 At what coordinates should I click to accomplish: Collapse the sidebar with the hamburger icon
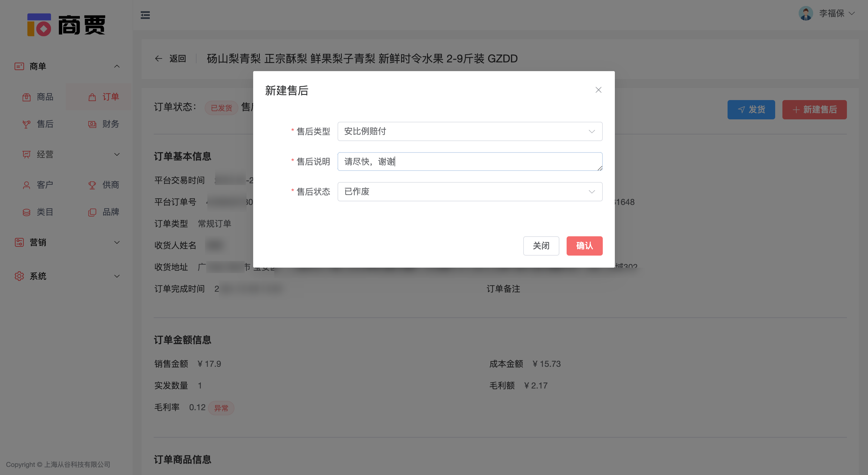[145, 15]
